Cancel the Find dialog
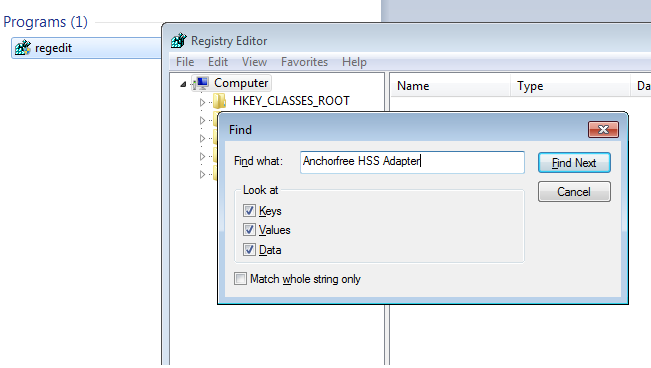 pyautogui.click(x=574, y=192)
